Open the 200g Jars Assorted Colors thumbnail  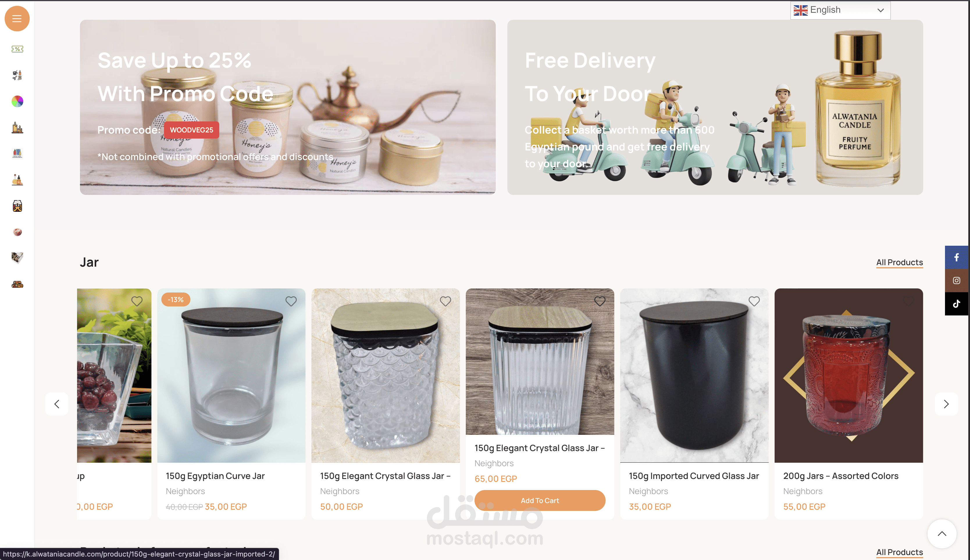(848, 375)
